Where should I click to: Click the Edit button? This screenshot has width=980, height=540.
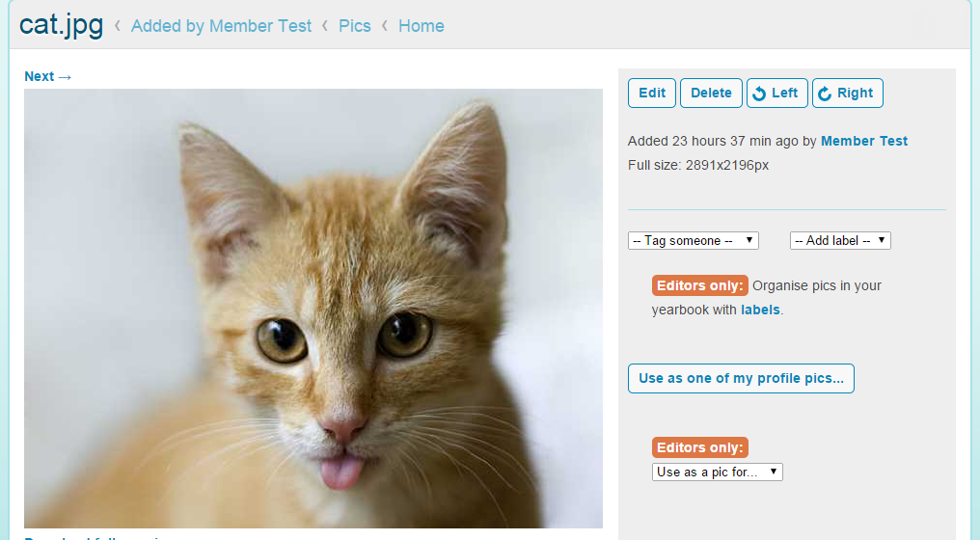tap(652, 94)
